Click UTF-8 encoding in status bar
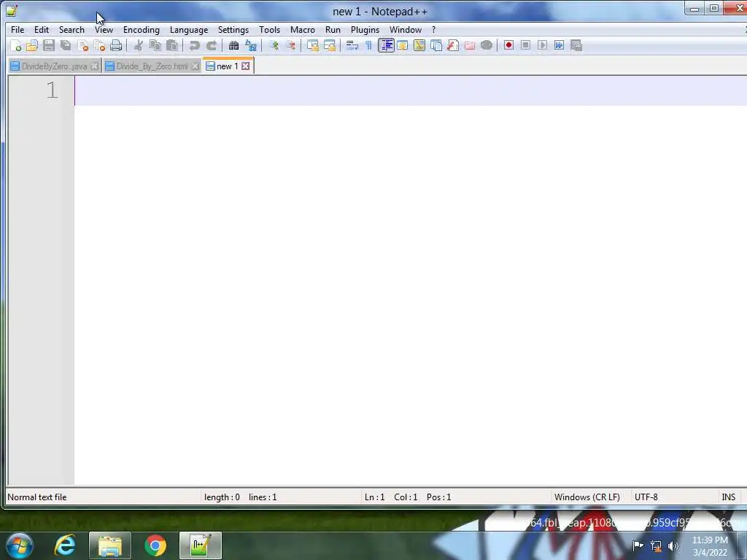This screenshot has width=747, height=560. click(x=646, y=497)
